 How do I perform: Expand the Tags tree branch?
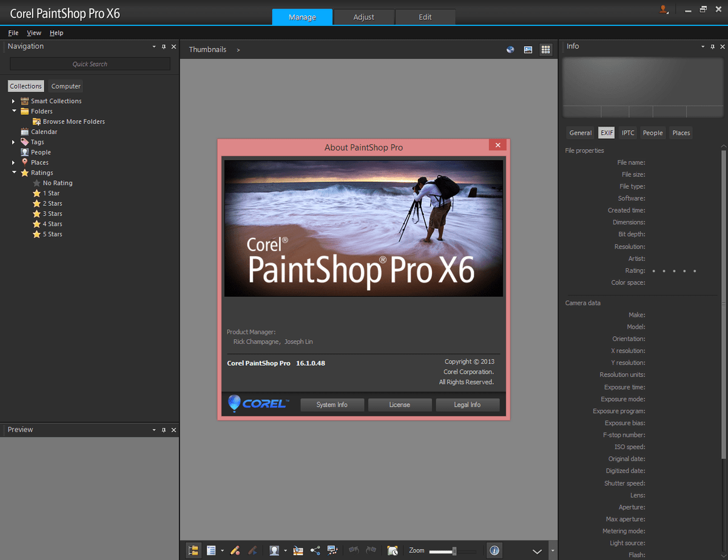[x=13, y=141]
